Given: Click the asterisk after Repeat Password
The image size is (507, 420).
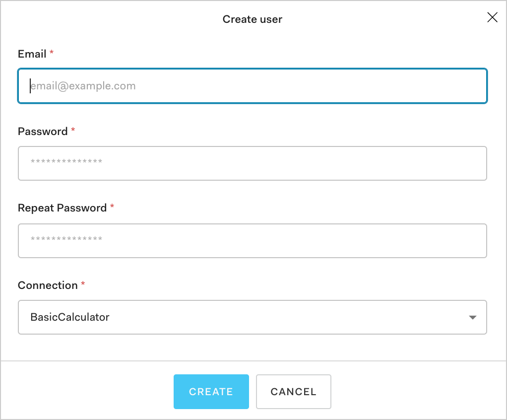Looking at the screenshot, I should click(x=112, y=206).
